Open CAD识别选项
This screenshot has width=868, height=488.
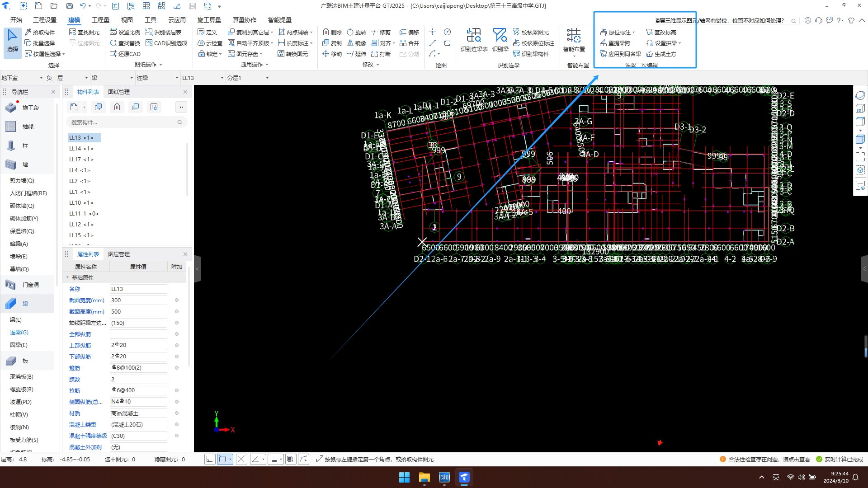click(x=166, y=43)
